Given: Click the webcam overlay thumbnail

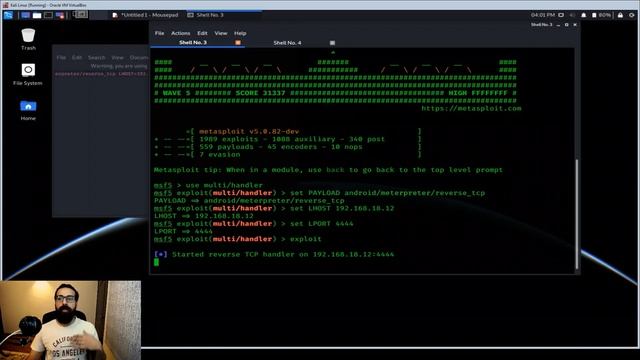Looking at the screenshot, I should point(70,320).
